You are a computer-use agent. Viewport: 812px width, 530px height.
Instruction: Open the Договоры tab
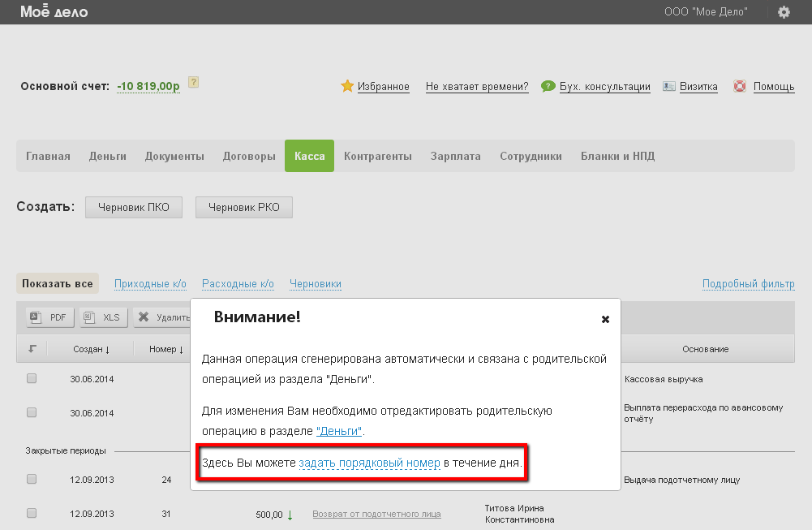(249, 156)
